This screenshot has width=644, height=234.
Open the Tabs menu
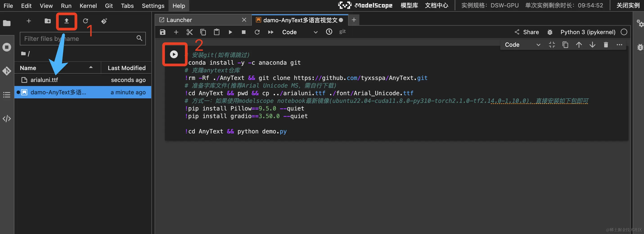click(127, 5)
